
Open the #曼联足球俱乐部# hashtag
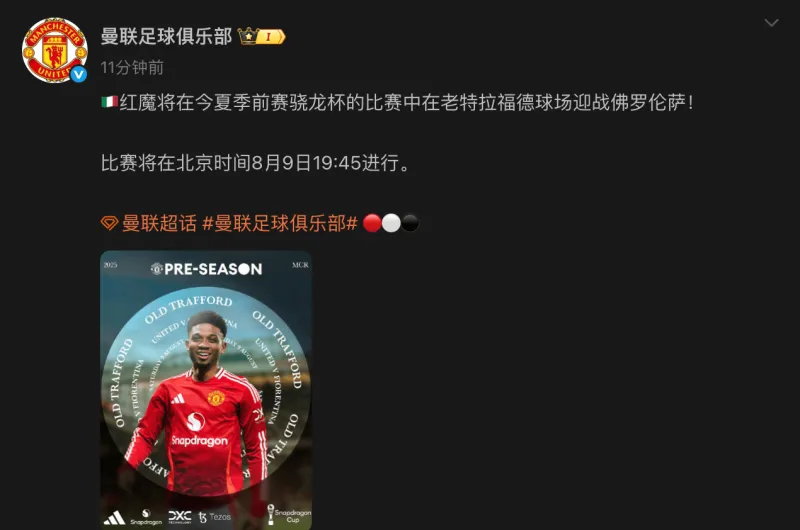[280, 223]
